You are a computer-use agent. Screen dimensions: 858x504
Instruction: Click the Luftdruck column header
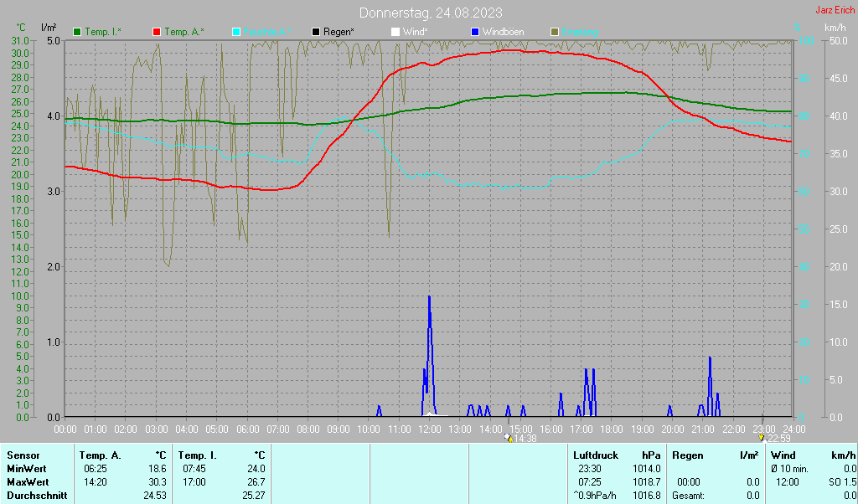596,455
